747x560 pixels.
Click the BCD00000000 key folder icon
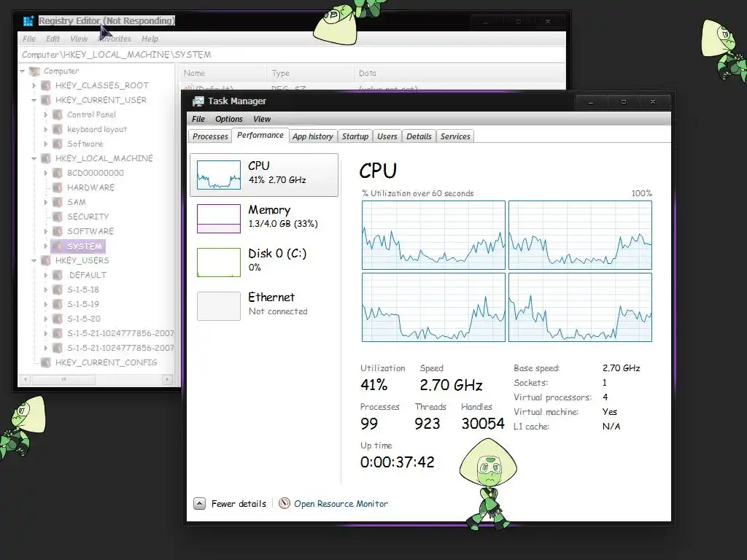[x=58, y=173]
